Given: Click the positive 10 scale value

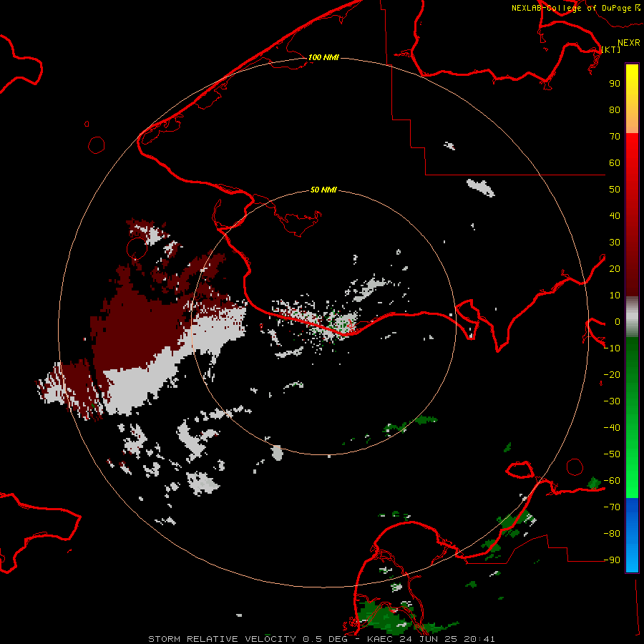Looking at the screenshot, I should 615,296.
